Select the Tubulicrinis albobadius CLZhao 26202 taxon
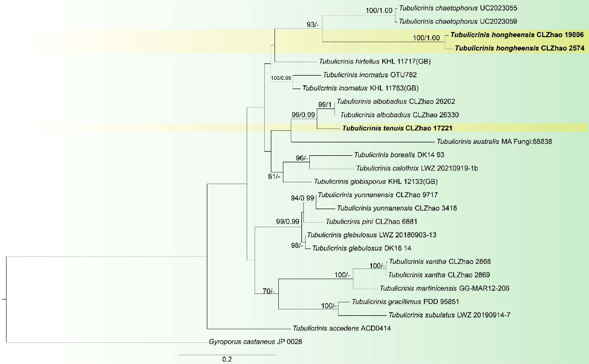 click(x=396, y=101)
